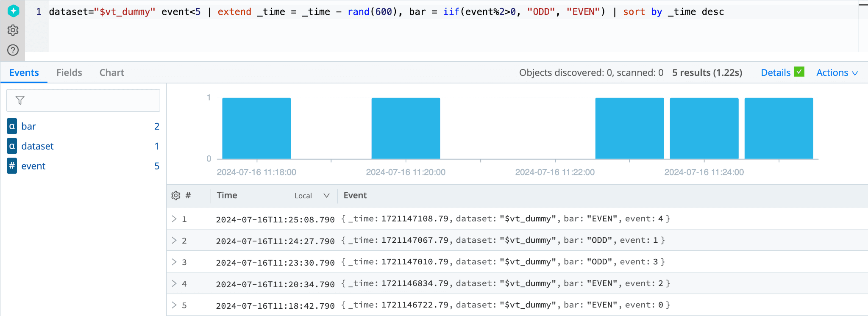
Task: Open the Local timezone dropdown
Action: [312, 196]
